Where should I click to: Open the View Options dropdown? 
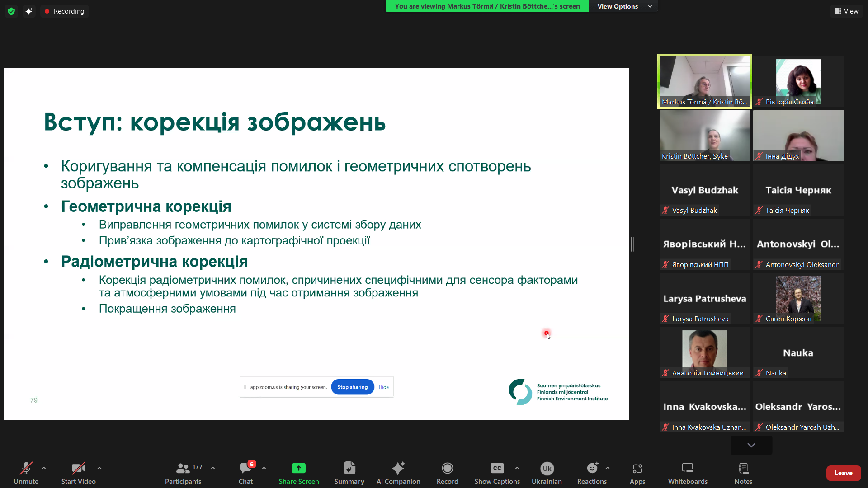point(623,6)
